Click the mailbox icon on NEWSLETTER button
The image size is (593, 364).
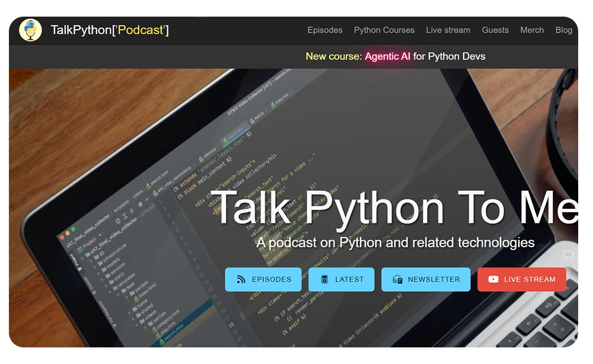tap(397, 279)
